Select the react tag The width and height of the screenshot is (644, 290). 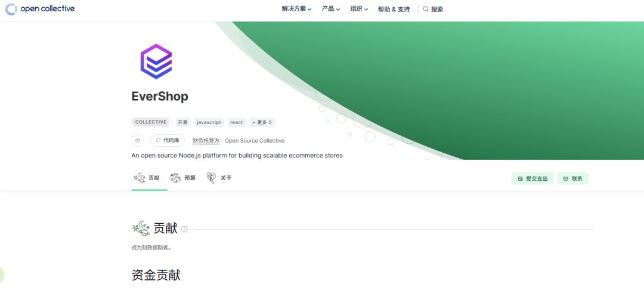237,122
